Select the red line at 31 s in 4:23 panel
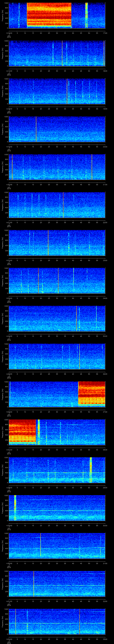The height and width of the screenshot is (644, 114). [58, 280]
